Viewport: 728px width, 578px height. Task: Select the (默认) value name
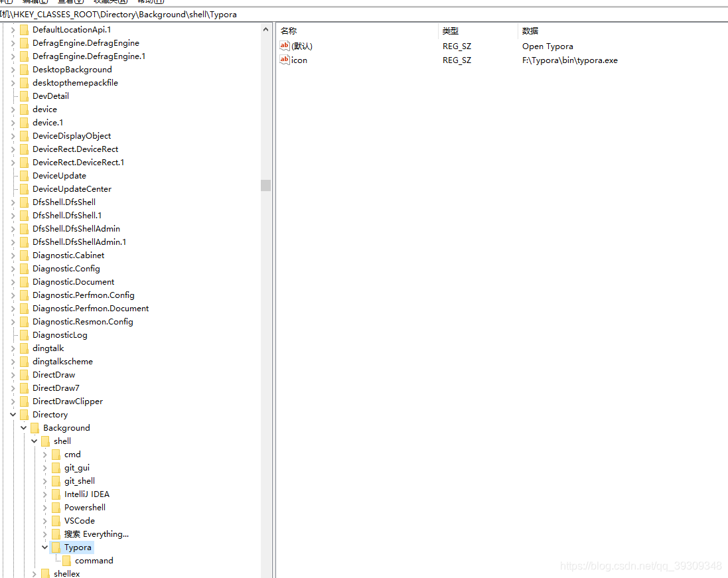(x=302, y=46)
